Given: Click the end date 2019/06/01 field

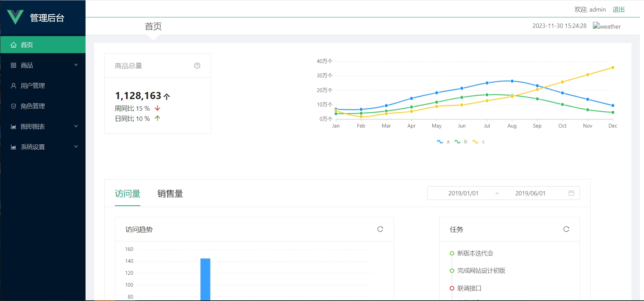Looking at the screenshot, I should click(530, 193).
